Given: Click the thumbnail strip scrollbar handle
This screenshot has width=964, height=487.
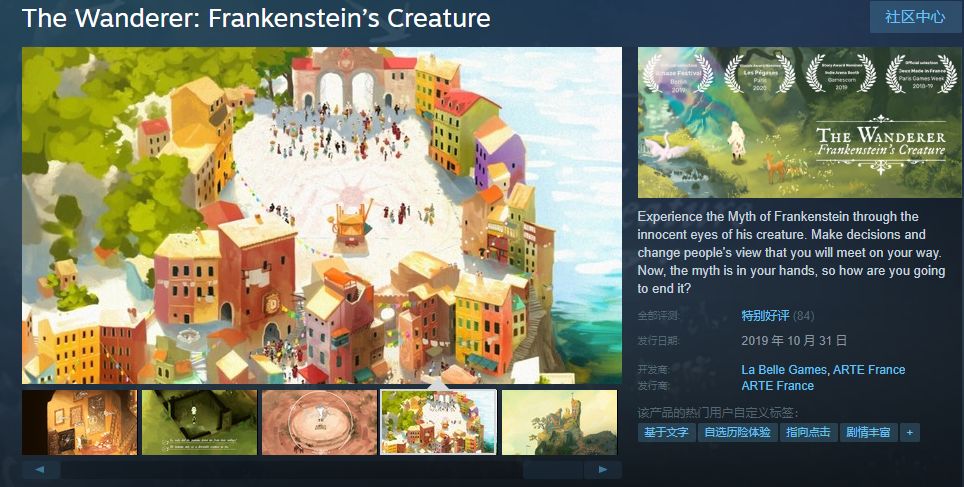Looking at the screenshot, I should coord(552,470).
